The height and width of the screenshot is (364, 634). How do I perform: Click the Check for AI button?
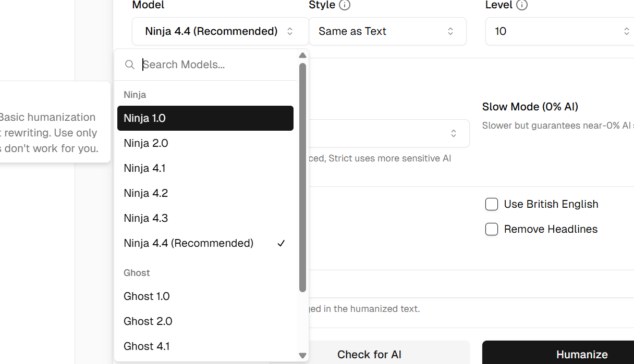tap(369, 353)
